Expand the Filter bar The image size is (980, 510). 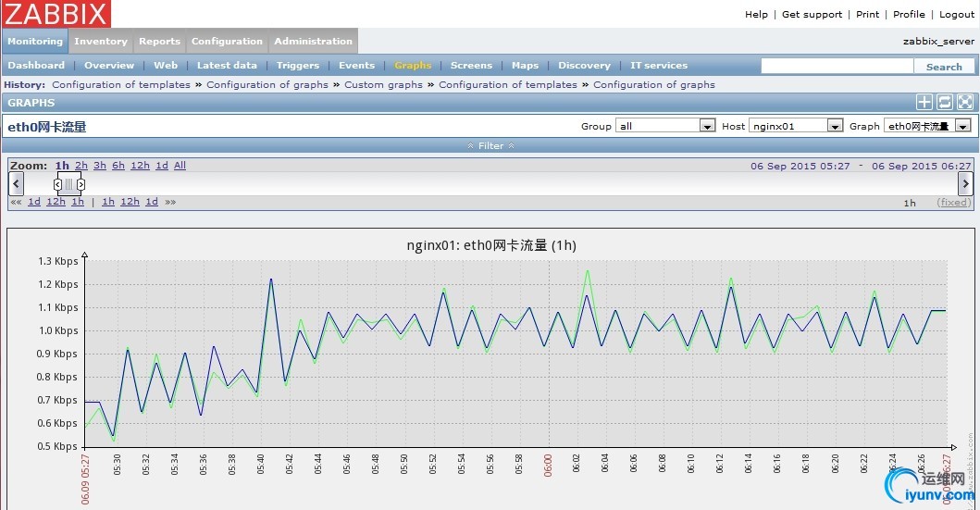tap(490, 145)
